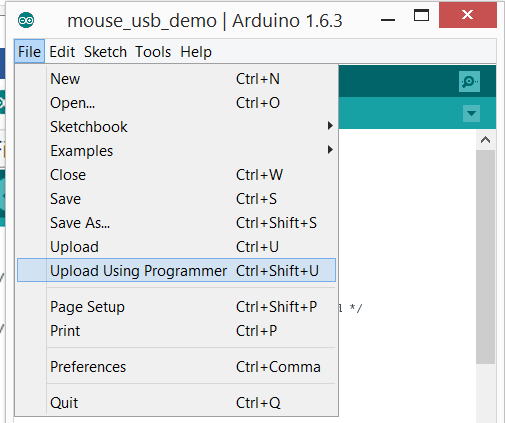Open the Tools menu
Image resolution: width=505 pixels, height=423 pixels.
click(x=153, y=52)
